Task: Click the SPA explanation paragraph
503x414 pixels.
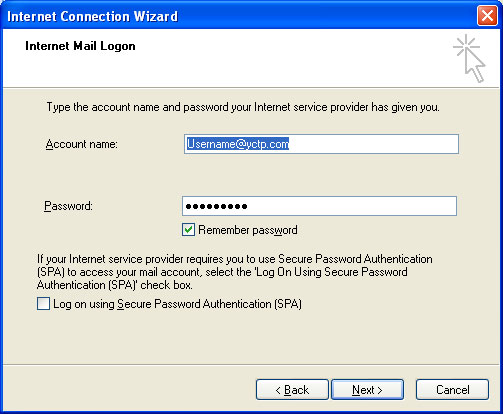Action: 235,272
